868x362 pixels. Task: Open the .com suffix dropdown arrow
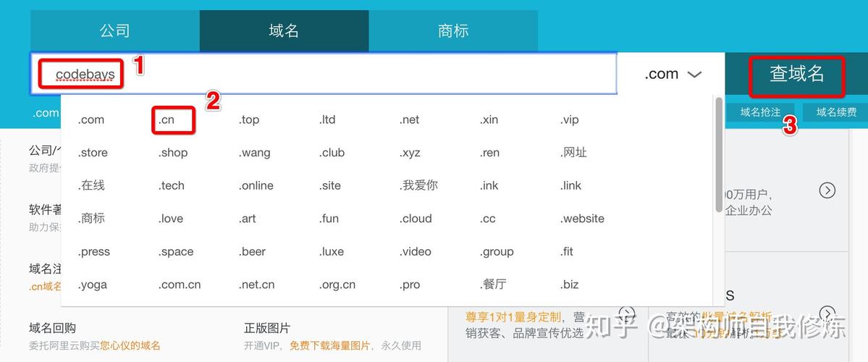click(x=694, y=74)
